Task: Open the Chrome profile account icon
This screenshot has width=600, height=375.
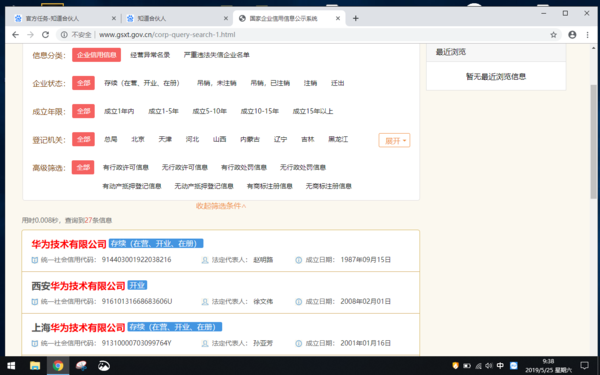Action: point(572,35)
